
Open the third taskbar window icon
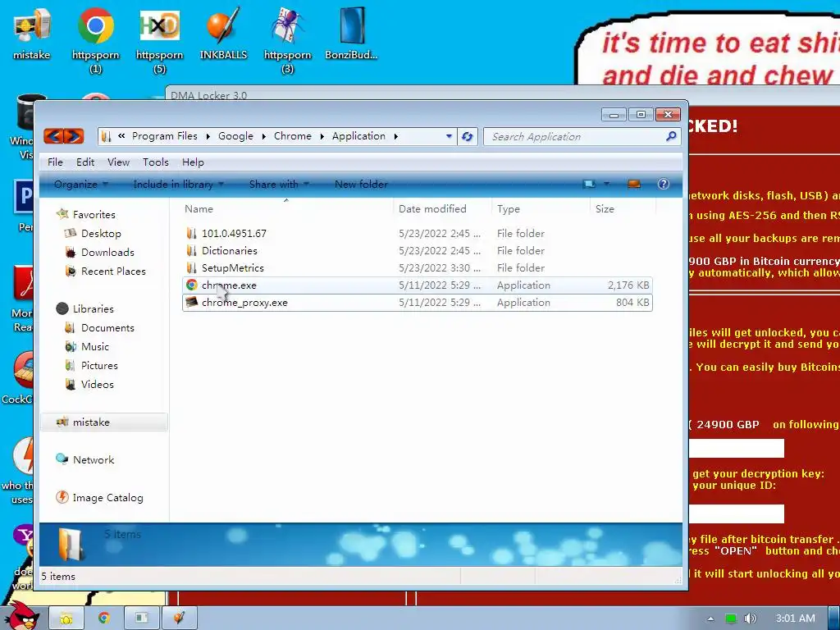tap(141, 619)
